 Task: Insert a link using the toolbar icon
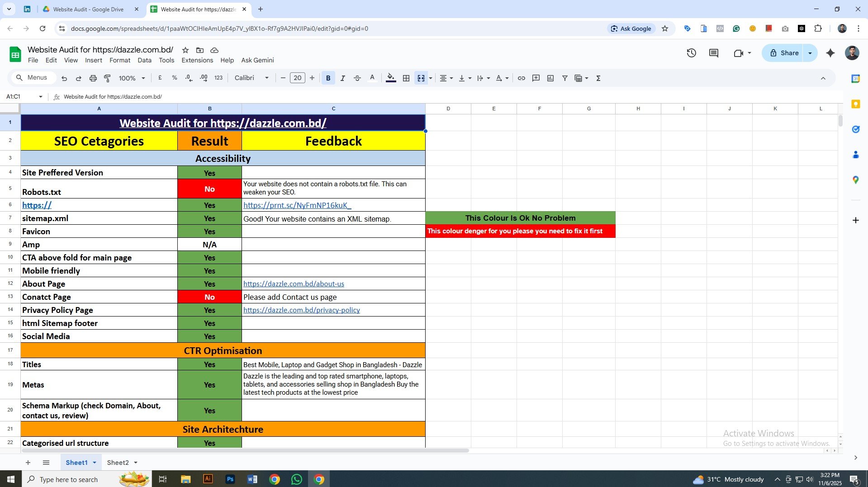pos(521,78)
